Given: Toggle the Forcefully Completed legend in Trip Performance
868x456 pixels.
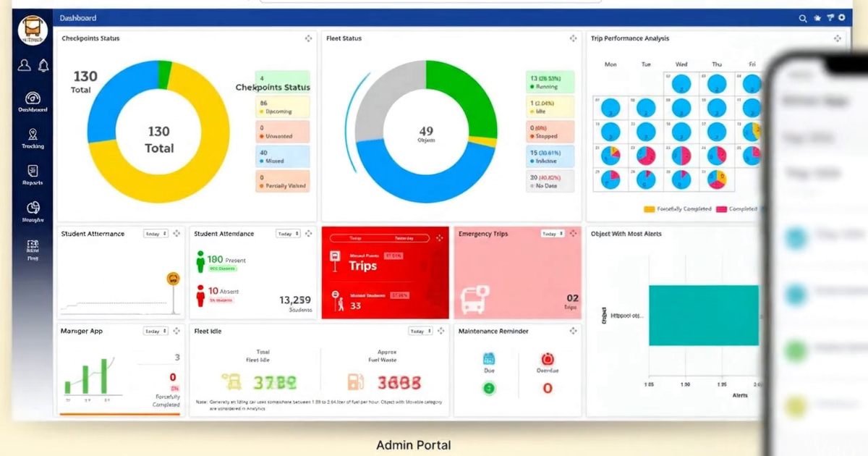Looking at the screenshot, I should pos(677,209).
